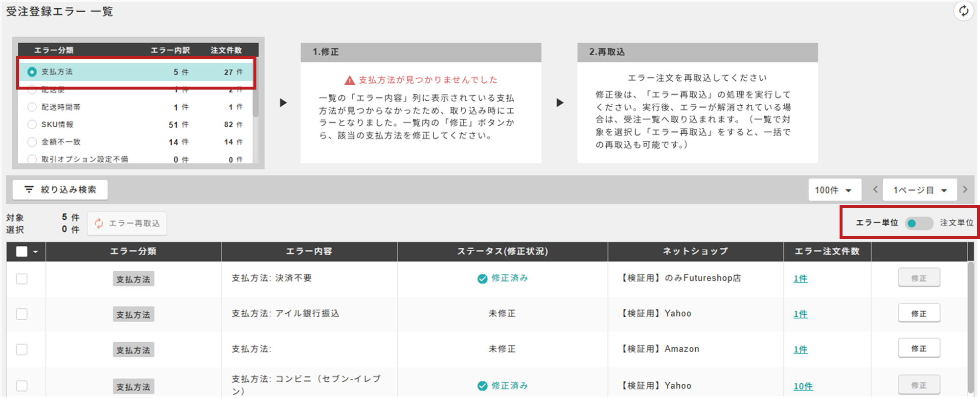The width and height of the screenshot is (980, 398).
Task: Click the error category list scrollbar
Action: click(255, 100)
